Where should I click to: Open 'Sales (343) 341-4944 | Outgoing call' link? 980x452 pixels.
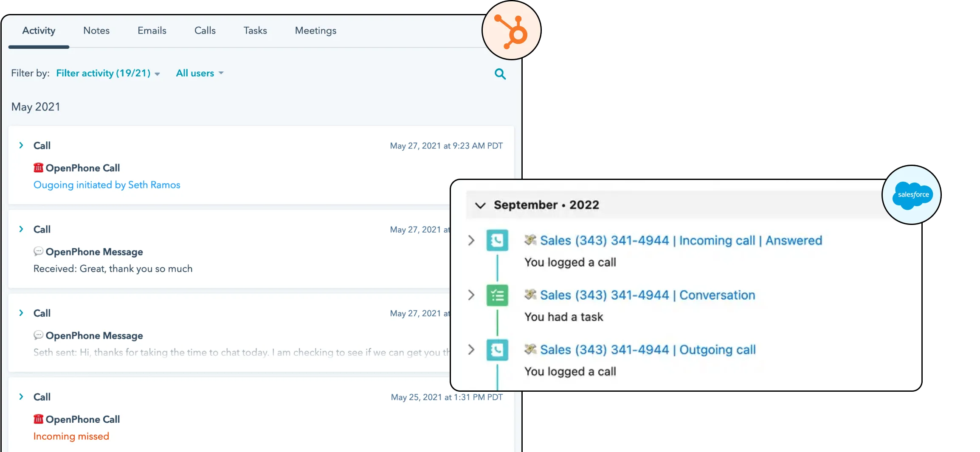[x=648, y=350]
